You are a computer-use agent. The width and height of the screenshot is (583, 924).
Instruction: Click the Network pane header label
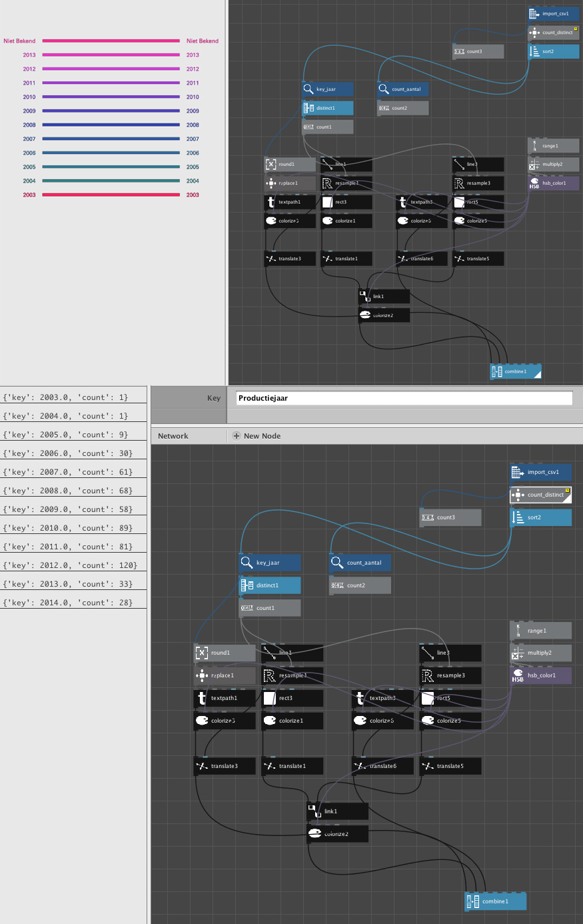point(173,436)
